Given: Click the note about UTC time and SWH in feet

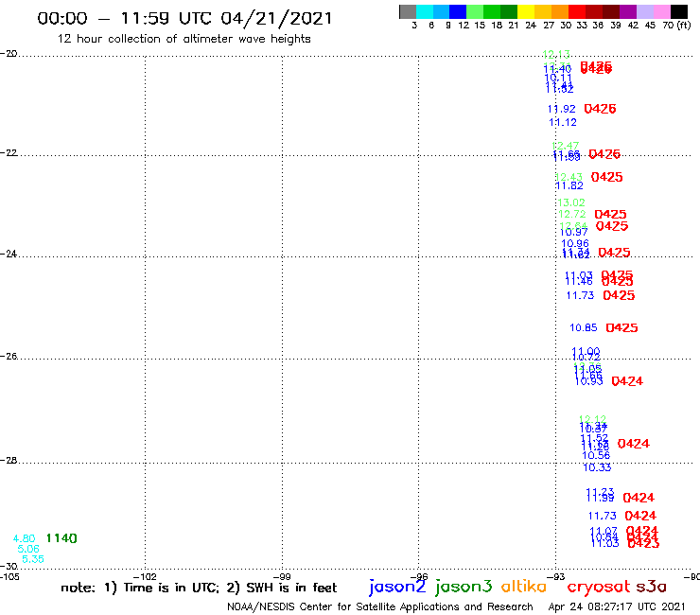Looking at the screenshot, I should (199, 588).
